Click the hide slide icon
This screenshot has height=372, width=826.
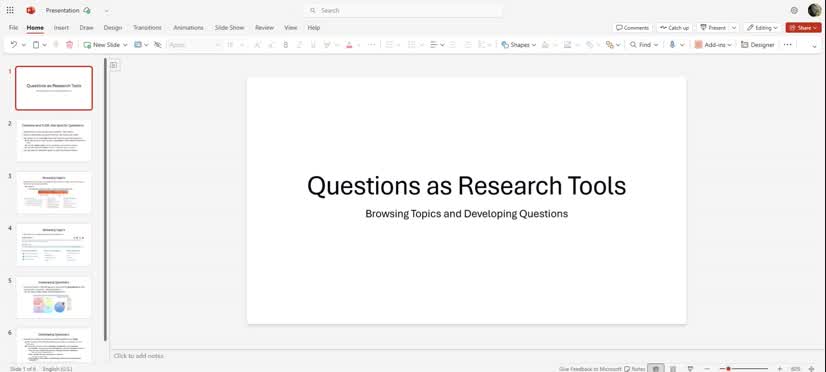click(158, 45)
